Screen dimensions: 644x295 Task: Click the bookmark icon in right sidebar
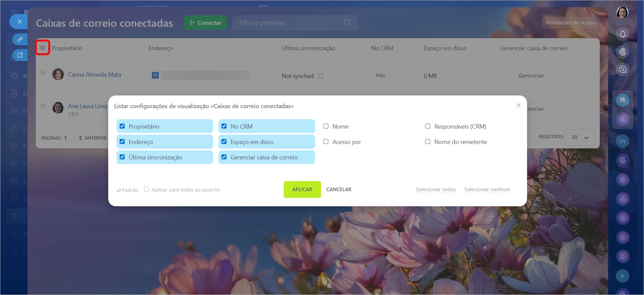click(x=622, y=100)
